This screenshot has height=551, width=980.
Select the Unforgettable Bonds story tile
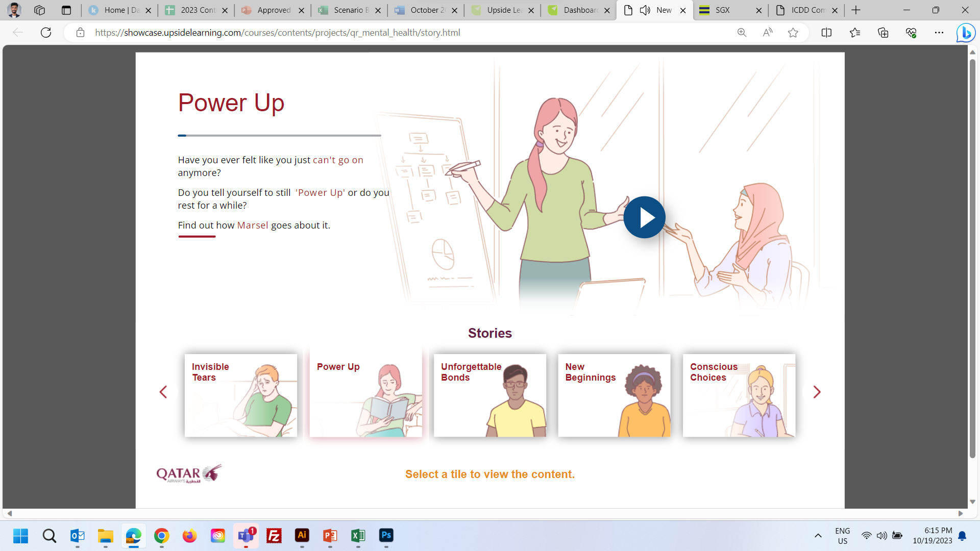pos(489,395)
